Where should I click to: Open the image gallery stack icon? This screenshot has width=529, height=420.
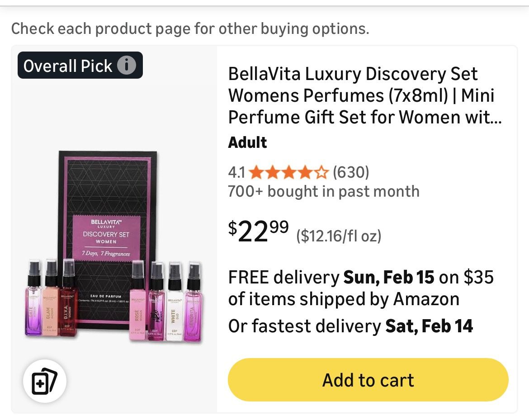[44, 382]
